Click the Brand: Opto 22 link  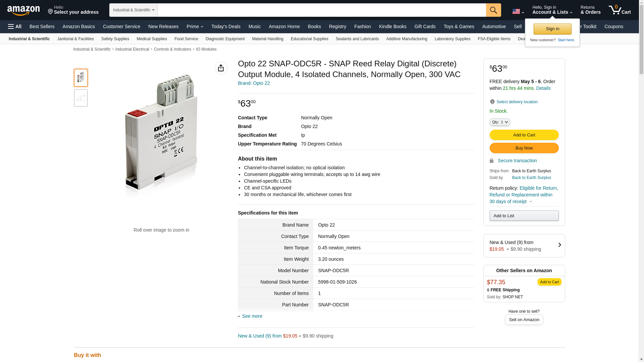click(254, 83)
